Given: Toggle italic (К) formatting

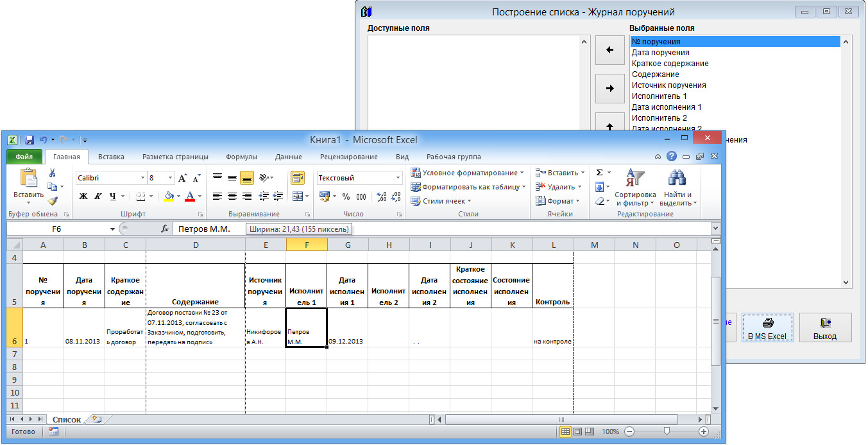Looking at the screenshot, I should (98, 196).
